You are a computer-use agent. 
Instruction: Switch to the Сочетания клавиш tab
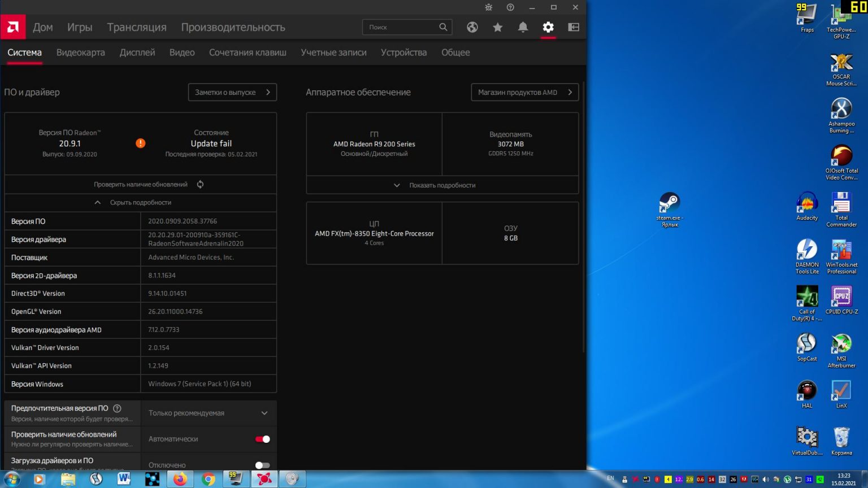[248, 52]
